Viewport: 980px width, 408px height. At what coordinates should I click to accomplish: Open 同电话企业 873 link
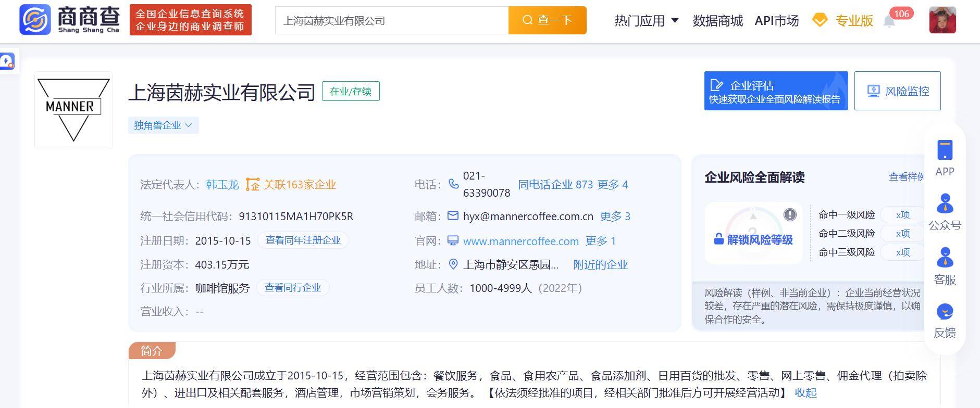tap(555, 184)
